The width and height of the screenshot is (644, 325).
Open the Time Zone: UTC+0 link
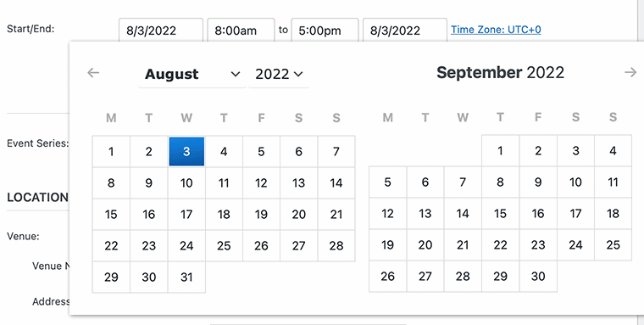point(496,30)
